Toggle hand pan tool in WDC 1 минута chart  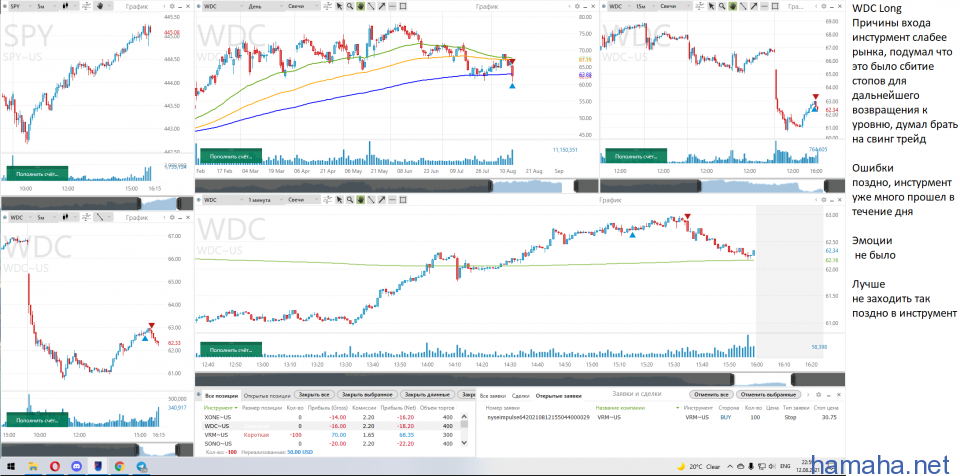pos(361,200)
